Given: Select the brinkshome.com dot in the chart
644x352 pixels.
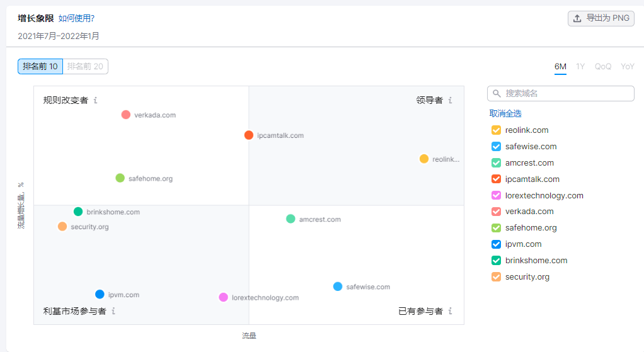Looking at the screenshot, I should coord(78,212).
